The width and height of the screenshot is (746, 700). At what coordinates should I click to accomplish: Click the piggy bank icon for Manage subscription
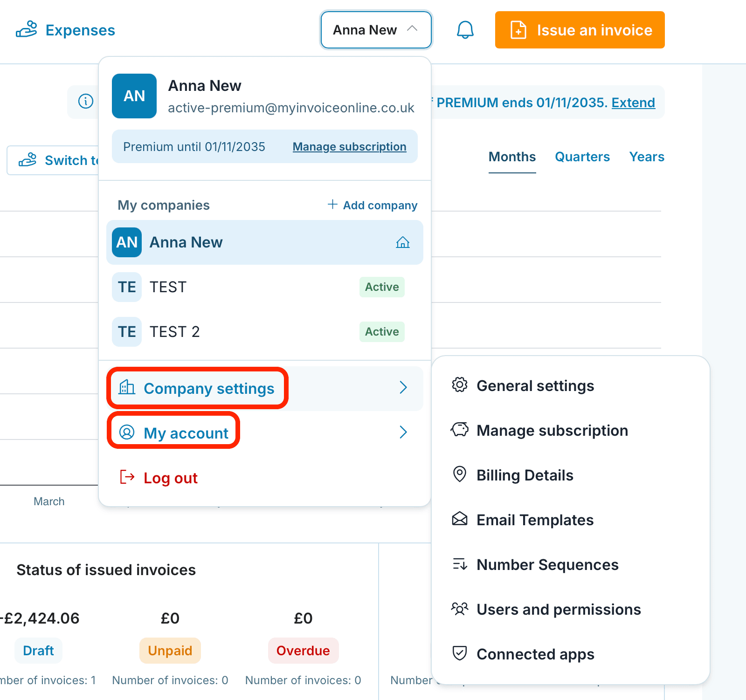(460, 429)
